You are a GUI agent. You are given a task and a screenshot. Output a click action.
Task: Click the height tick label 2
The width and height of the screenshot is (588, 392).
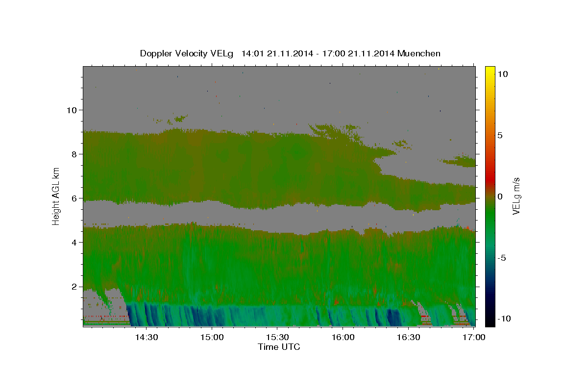[74, 287]
